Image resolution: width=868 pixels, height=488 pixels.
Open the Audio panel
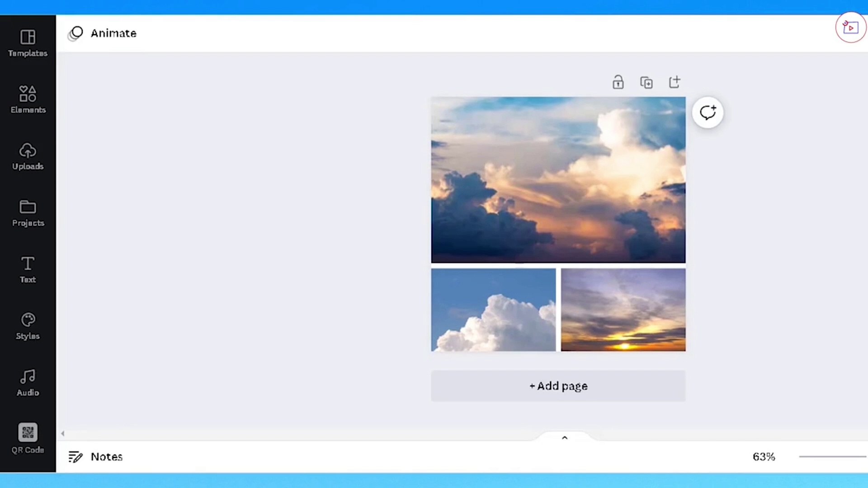pos(28,382)
